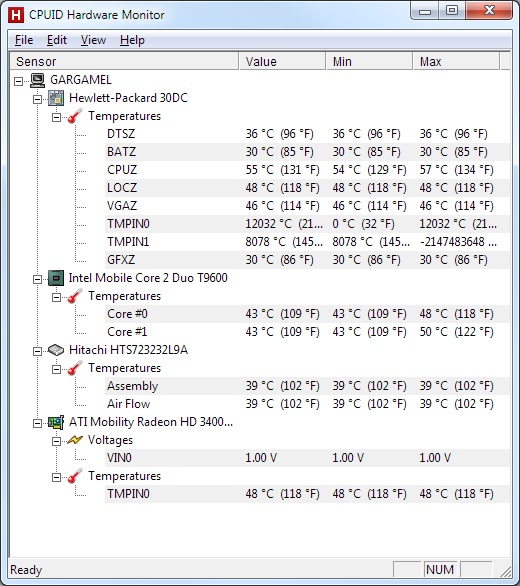Click TMPIN1 max value -2147483648
The image size is (520, 586).
click(458, 242)
